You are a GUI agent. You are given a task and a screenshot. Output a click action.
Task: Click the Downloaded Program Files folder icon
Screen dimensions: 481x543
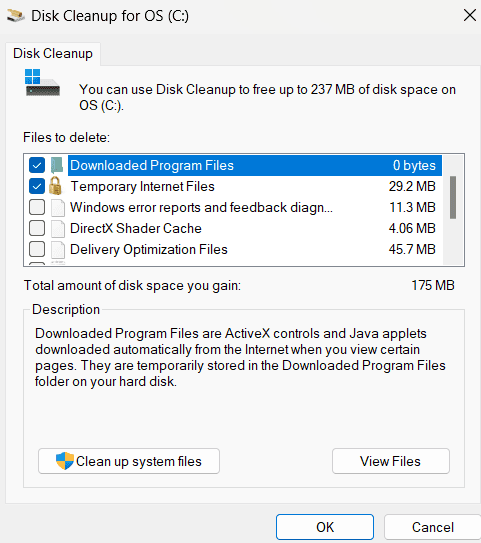pyautogui.click(x=56, y=165)
